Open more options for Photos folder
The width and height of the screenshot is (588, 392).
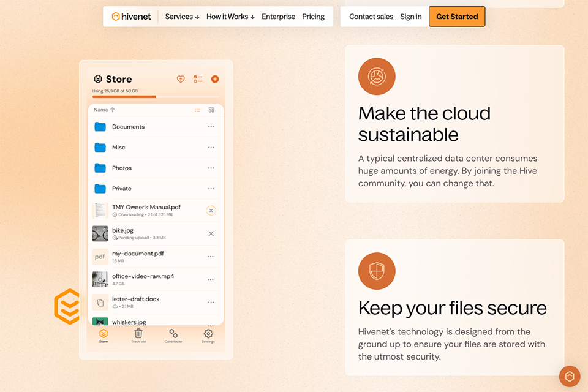coord(211,168)
